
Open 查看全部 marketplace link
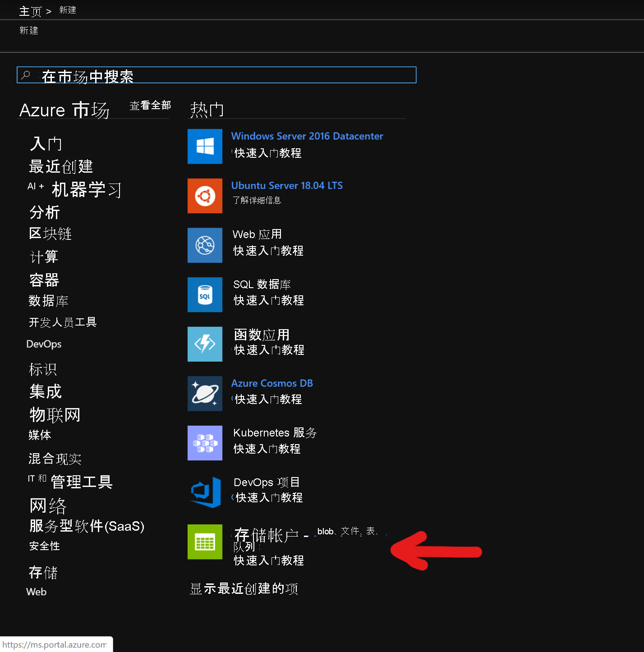(150, 106)
